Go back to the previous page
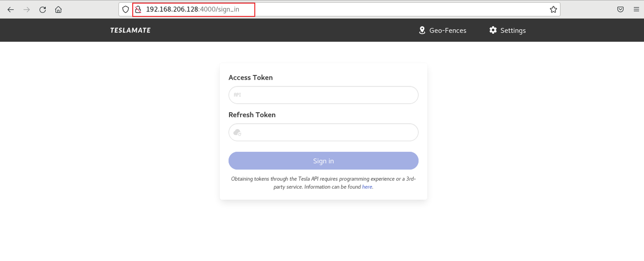644x261 pixels. (x=11, y=9)
